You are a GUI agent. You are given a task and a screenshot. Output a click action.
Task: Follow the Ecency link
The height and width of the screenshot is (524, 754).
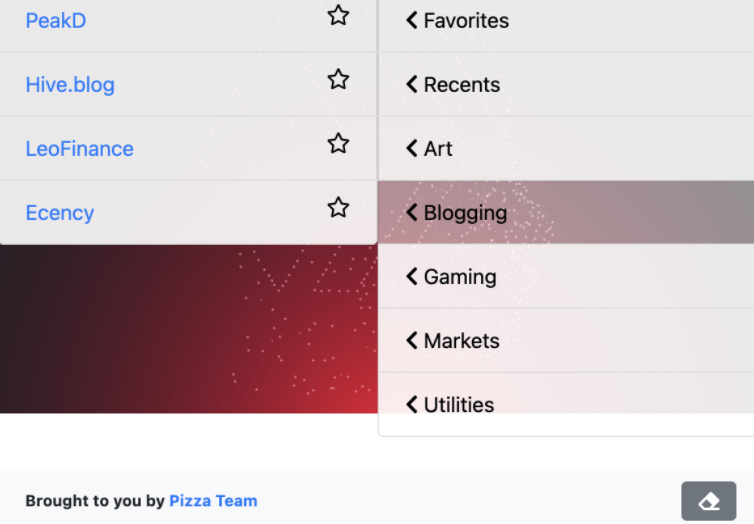pos(60,213)
